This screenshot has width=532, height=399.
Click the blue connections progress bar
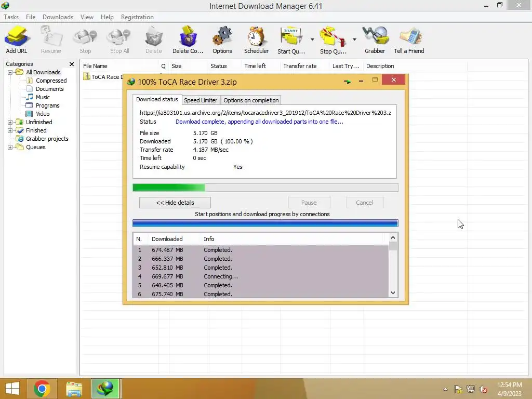tap(265, 223)
